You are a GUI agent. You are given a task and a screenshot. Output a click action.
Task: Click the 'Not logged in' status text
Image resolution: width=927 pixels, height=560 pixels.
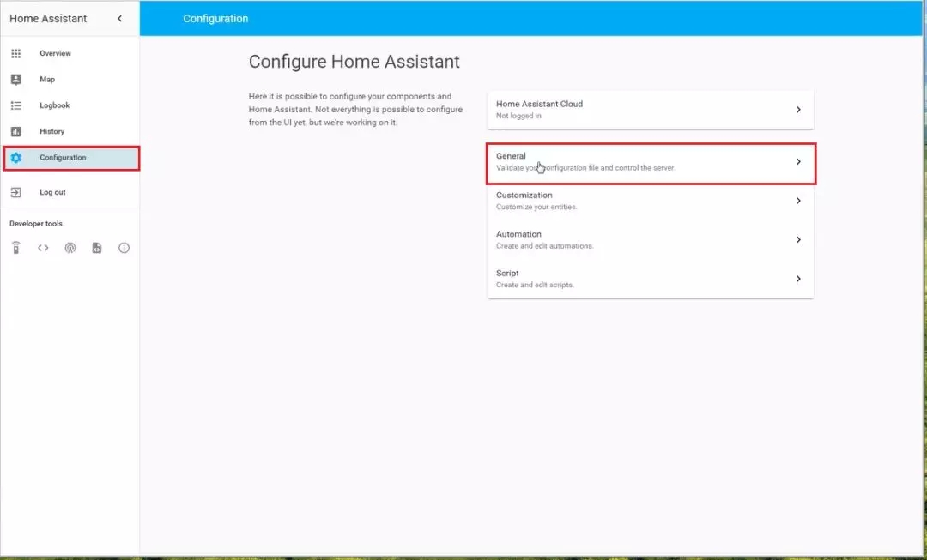click(518, 117)
